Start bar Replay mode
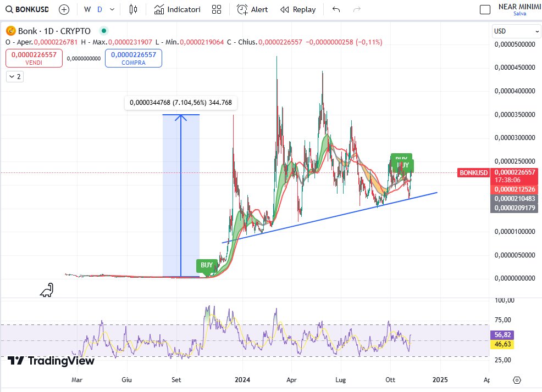 coord(298,9)
